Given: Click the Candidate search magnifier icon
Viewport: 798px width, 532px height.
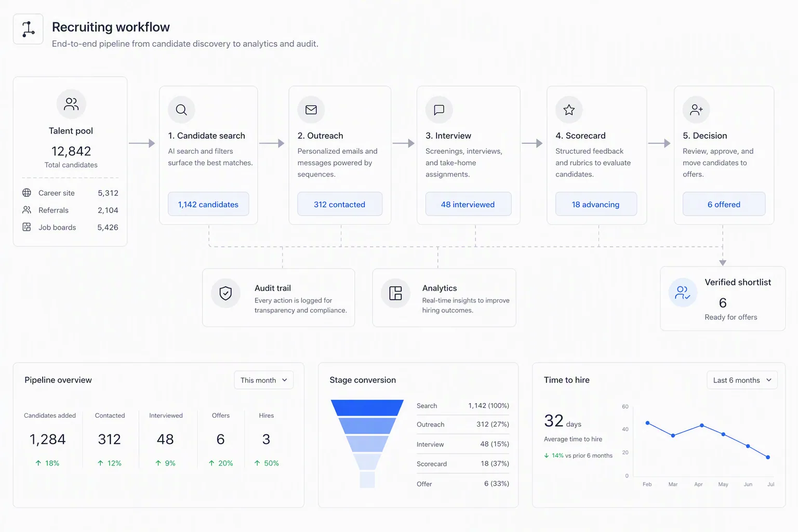Looking at the screenshot, I should (181, 110).
